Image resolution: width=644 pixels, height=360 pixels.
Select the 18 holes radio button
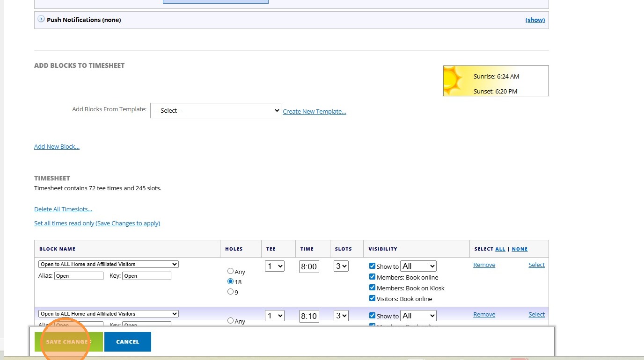pyautogui.click(x=230, y=281)
